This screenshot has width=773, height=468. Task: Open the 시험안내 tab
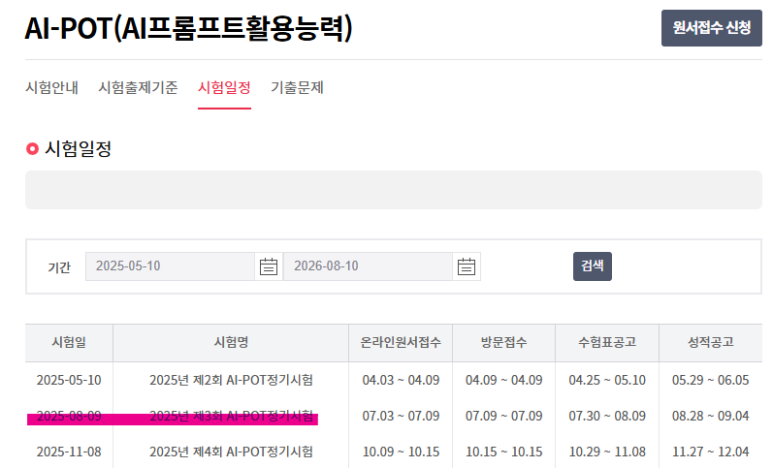(x=52, y=88)
